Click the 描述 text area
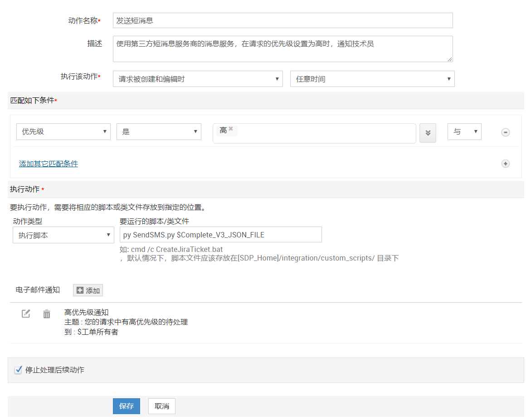This screenshot has height=420, width=526. coord(282,49)
